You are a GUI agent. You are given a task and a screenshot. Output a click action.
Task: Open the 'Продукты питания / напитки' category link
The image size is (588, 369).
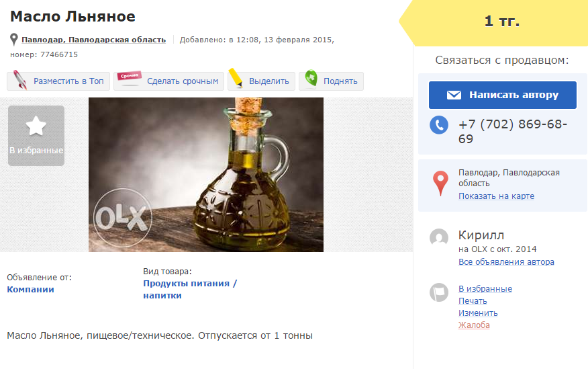coord(190,289)
